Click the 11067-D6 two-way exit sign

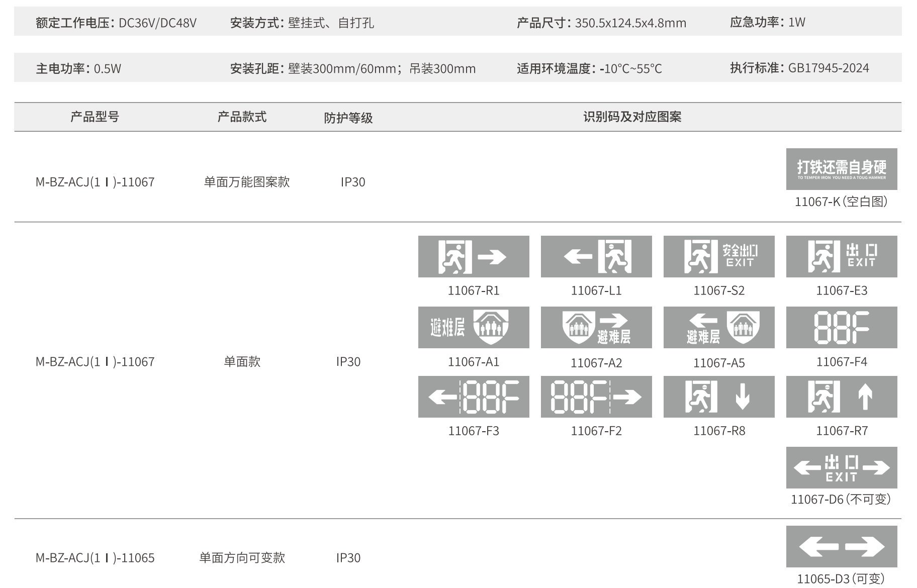(842, 467)
